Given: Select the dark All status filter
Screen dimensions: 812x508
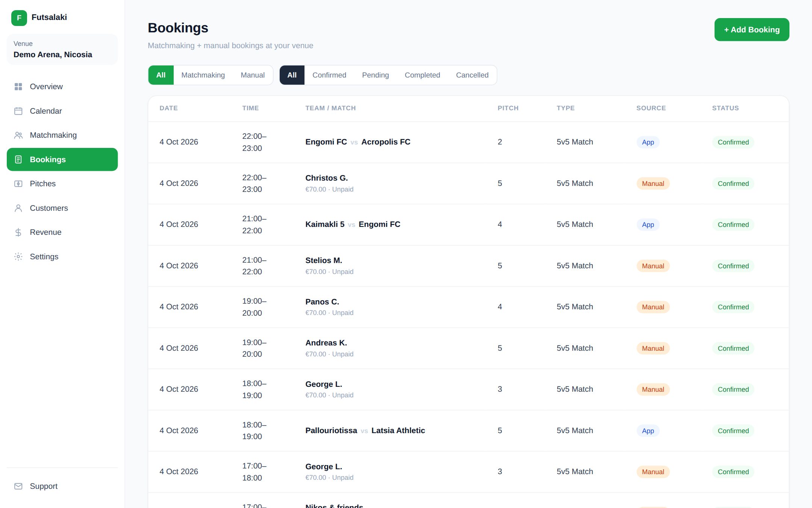Looking at the screenshot, I should (292, 75).
